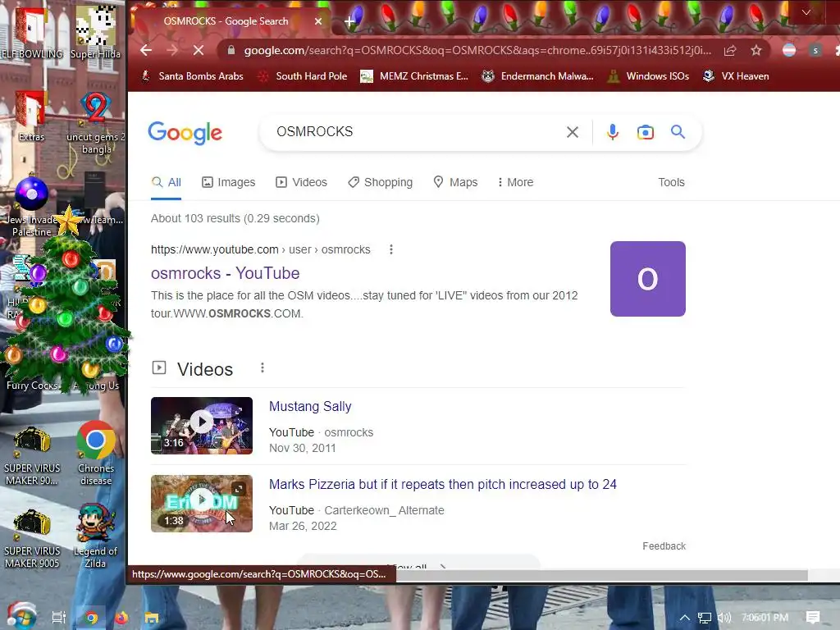Expand the More search filters menu

click(515, 182)
